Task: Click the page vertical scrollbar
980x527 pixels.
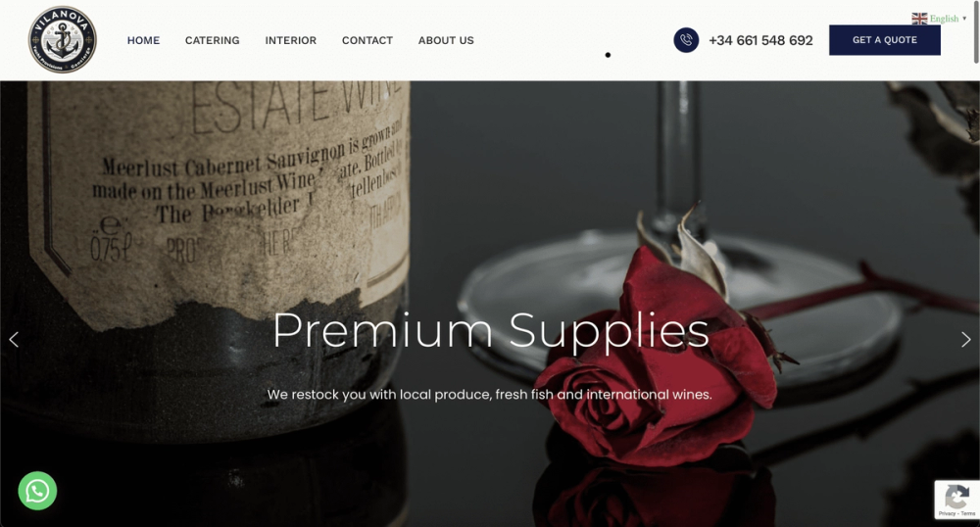Action: point(976,32)
